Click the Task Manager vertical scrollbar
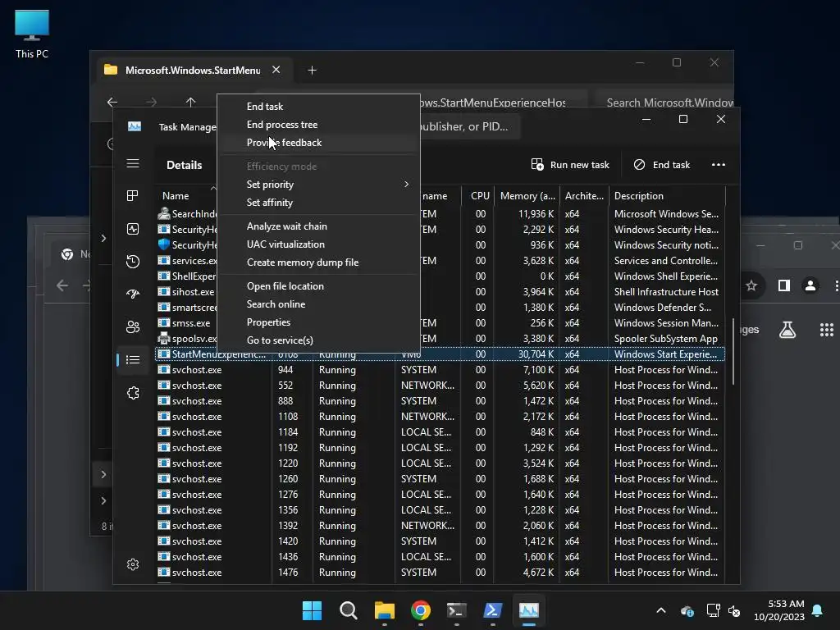This screenshot has height=630, width=840. coord(733,351)
